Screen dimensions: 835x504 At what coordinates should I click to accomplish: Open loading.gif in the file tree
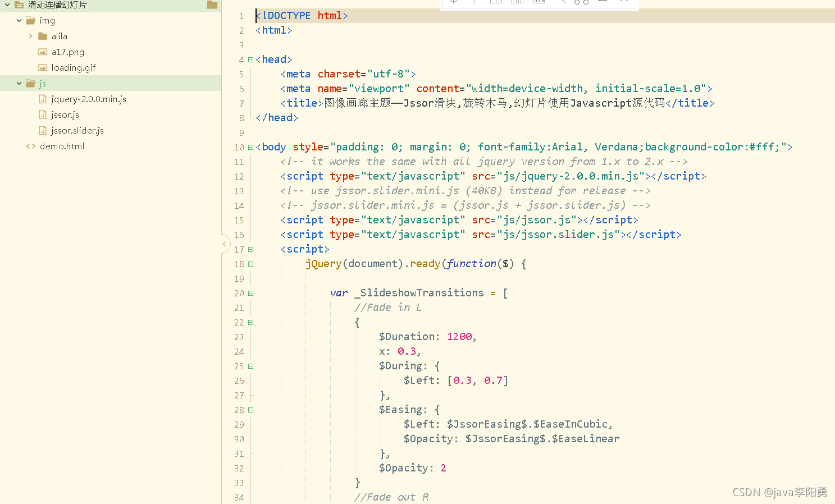(74, 67)
